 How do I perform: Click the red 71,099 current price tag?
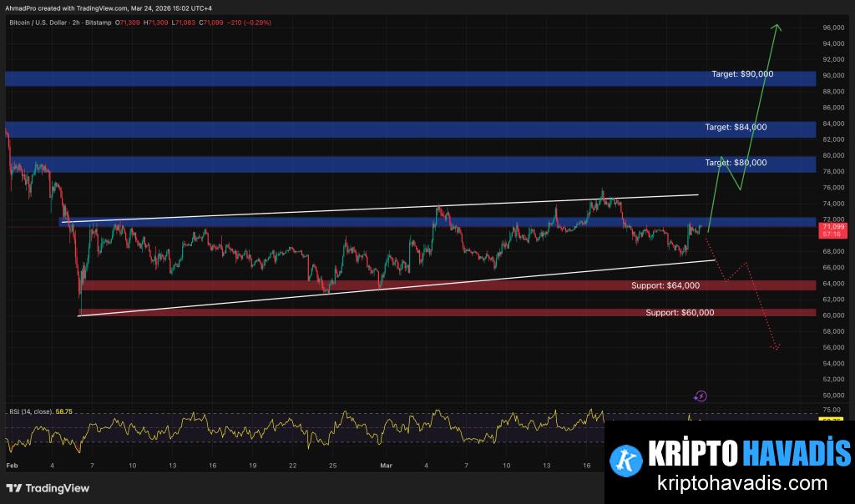point(832,225)
